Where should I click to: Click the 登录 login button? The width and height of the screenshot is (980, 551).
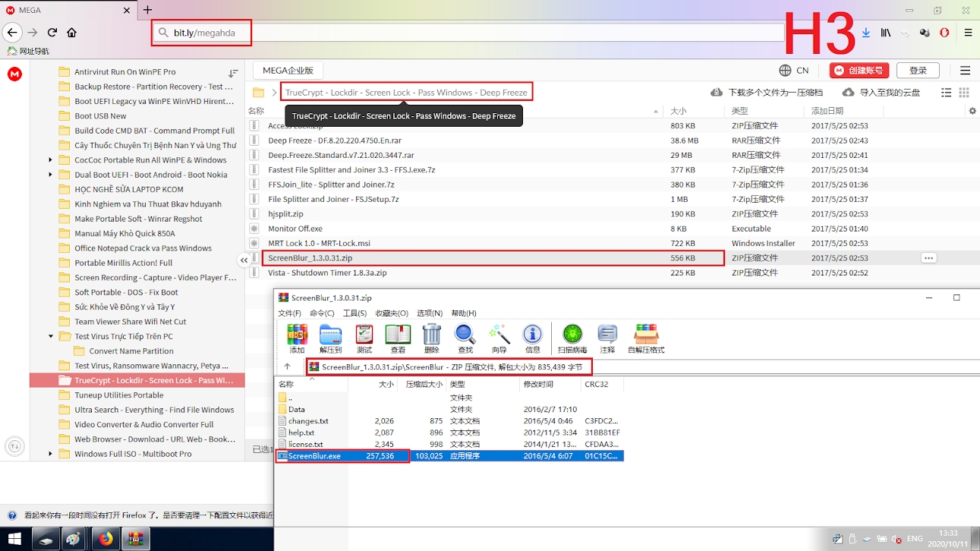point(918,71)
